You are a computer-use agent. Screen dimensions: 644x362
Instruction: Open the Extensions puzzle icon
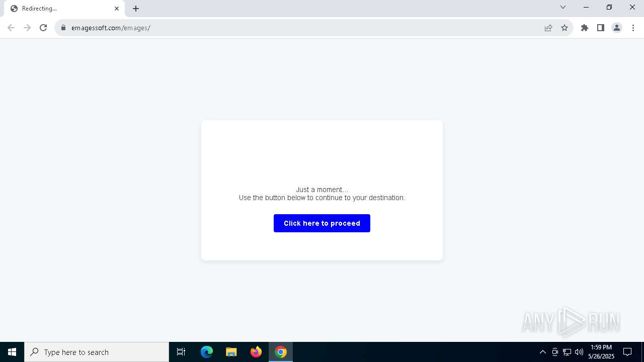click(585, 28)
